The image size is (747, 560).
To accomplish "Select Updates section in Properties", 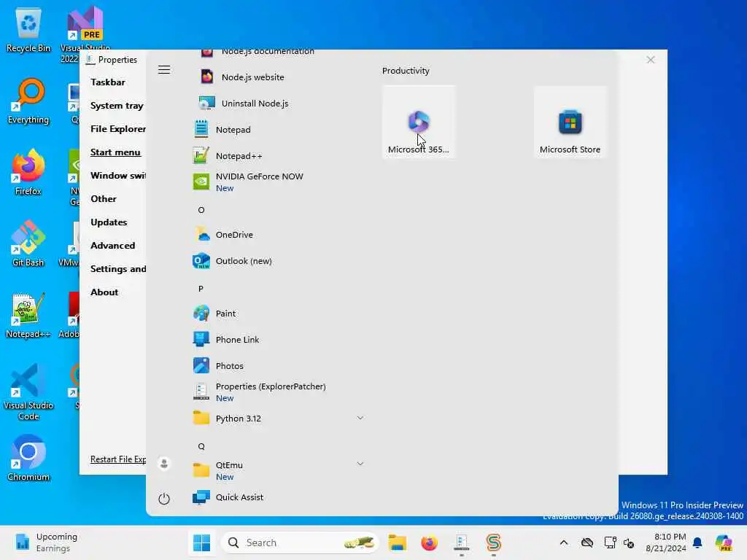I will point(109,222).
